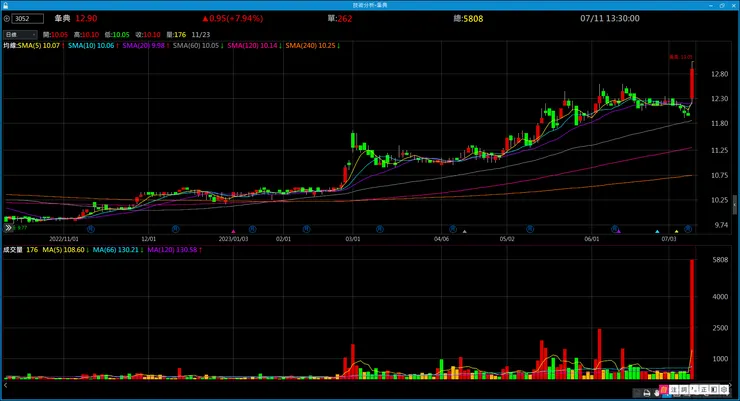Click the gray triangle marker after 04/06

(x=464, y=231)
